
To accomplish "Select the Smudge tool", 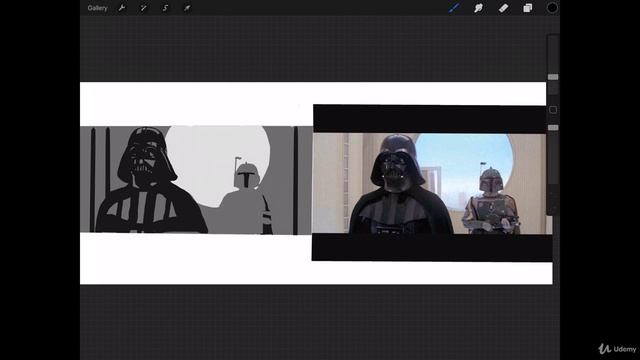I will click(x=478, y=8).
